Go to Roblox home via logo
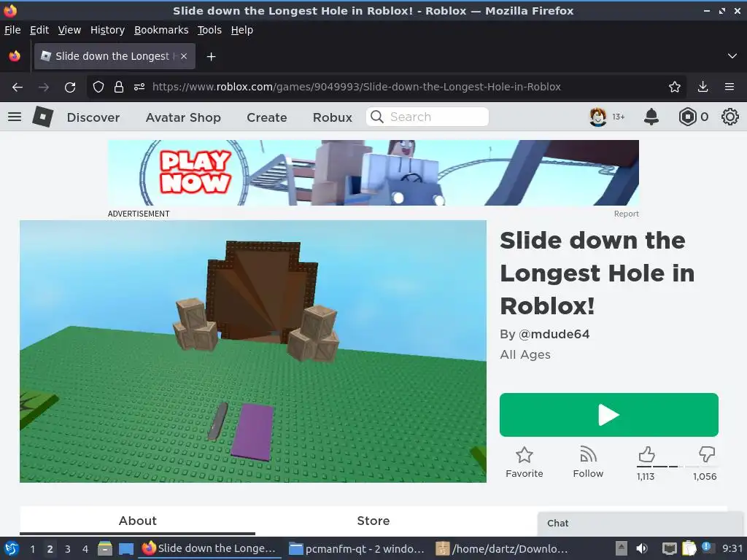Image resolution: width=747 pixels, height=560 pixels. pos(43,117)
